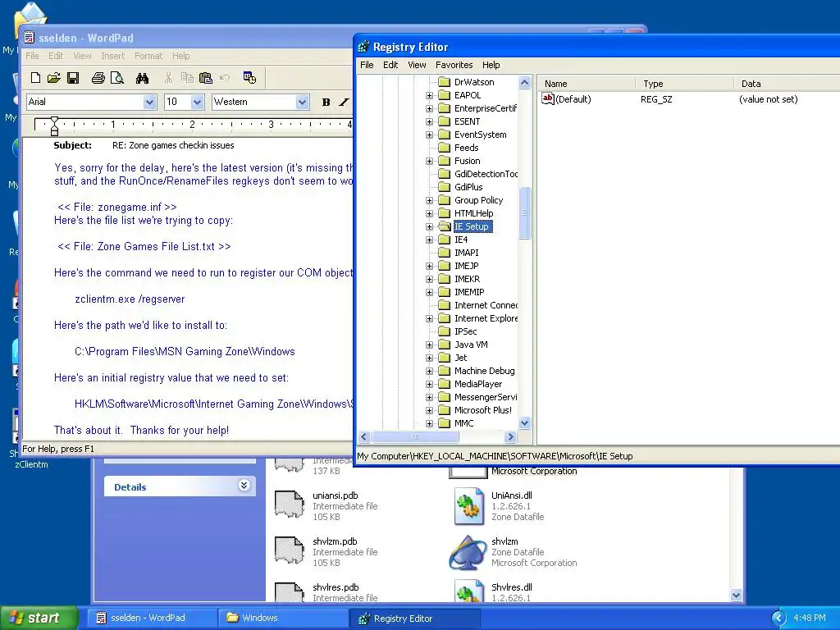
Task: Expand the Group Policy registry key
Action: [x=429, y=200]
